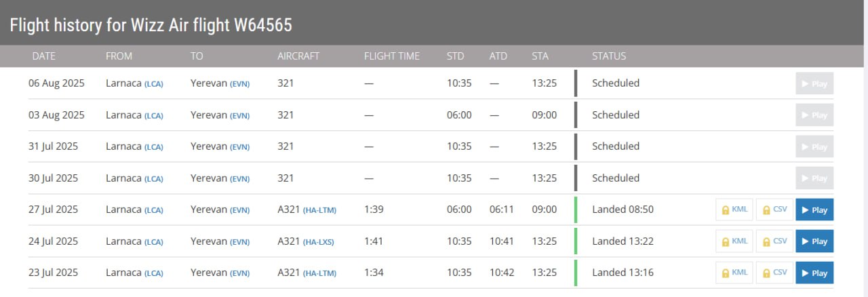This screenshot has width=868, height=297.
Task: Play the 27 Jul 2025 flight
Action: 814,210
